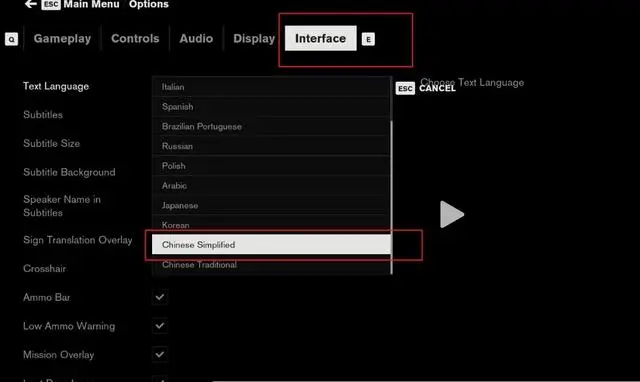This screenshot has width=640, height=382.
Task: Select Sign Translation Overlay setting
Action: 78,240
